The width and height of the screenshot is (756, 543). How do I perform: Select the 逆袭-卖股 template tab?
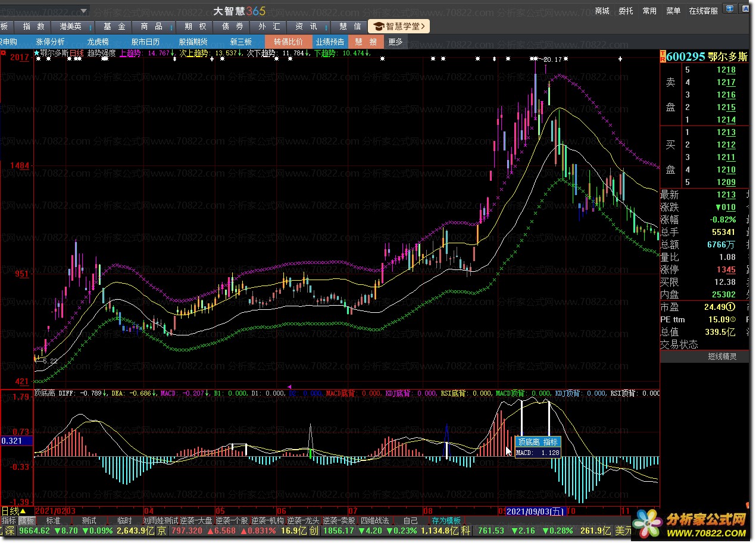339,521
